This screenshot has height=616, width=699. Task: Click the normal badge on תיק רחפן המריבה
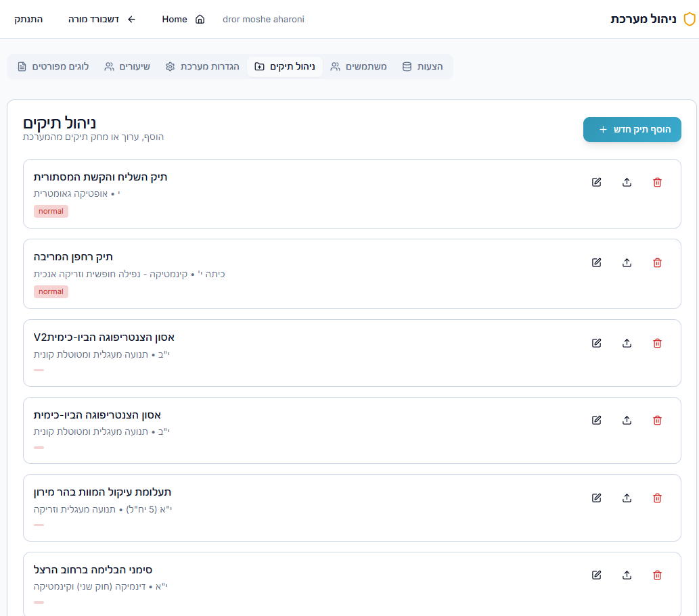pos(51,291)
